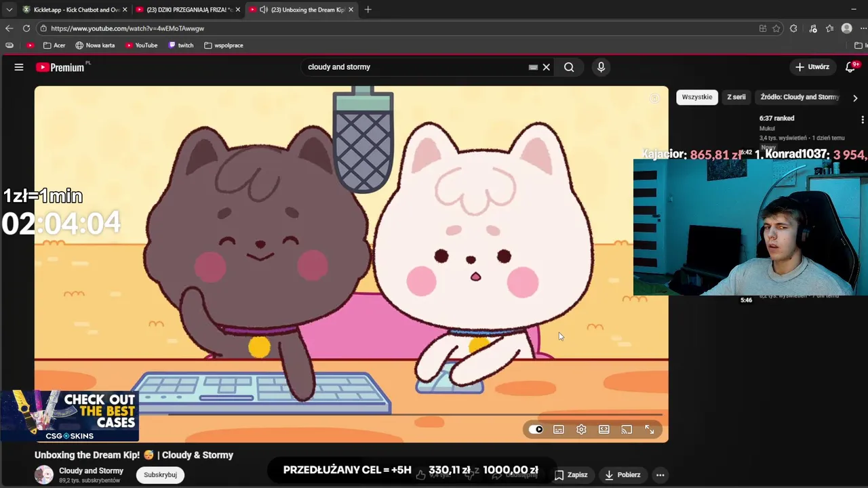The image size is (868, 488).
Task: Click the CSGO Skins ad banner
Action: click(x=69, y=416)
